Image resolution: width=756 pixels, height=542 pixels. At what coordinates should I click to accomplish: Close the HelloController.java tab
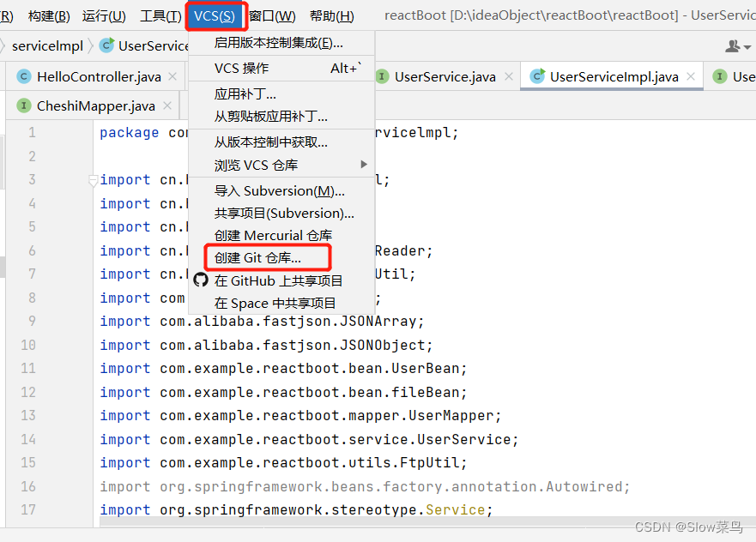[172, 76]
